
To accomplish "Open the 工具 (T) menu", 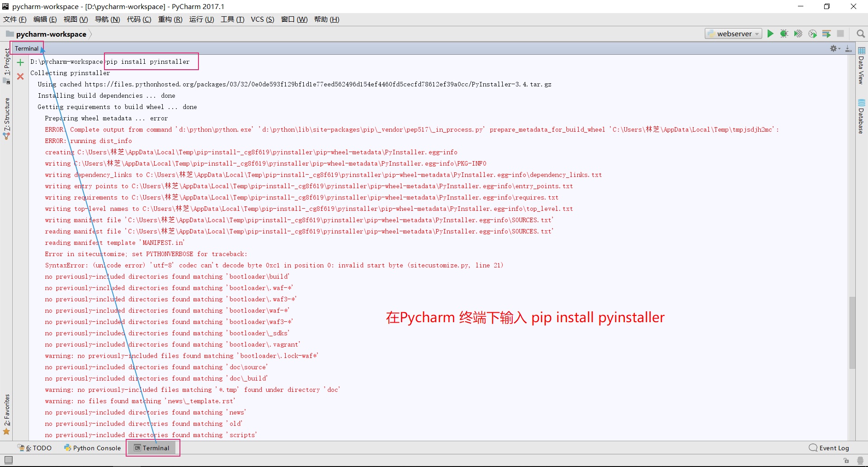I will tap(232, 19).
